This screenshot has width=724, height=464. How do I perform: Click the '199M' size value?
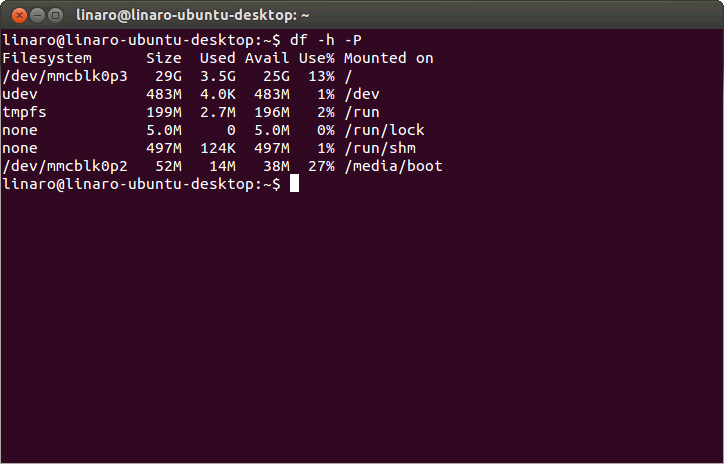point(164,112)
